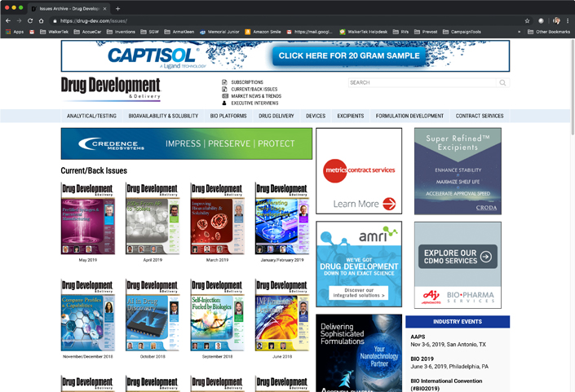Open the Bio Platforms menu
Image resolution: width=575 pixels, height=392 pixels.
[x=228, y=116]
